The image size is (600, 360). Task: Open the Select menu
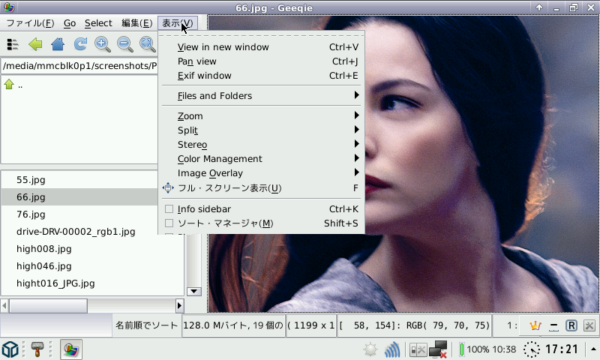[98, 23]
